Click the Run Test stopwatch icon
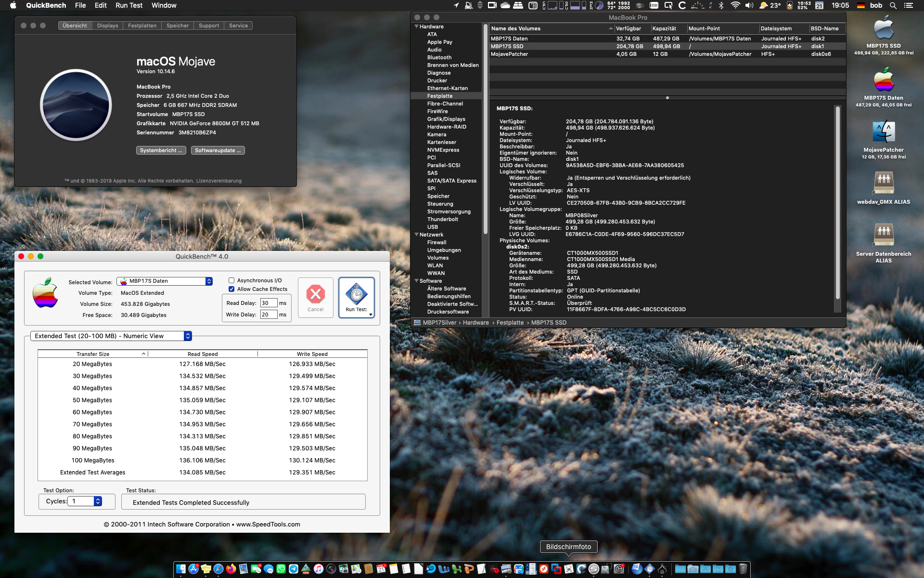 coord(356,294)
